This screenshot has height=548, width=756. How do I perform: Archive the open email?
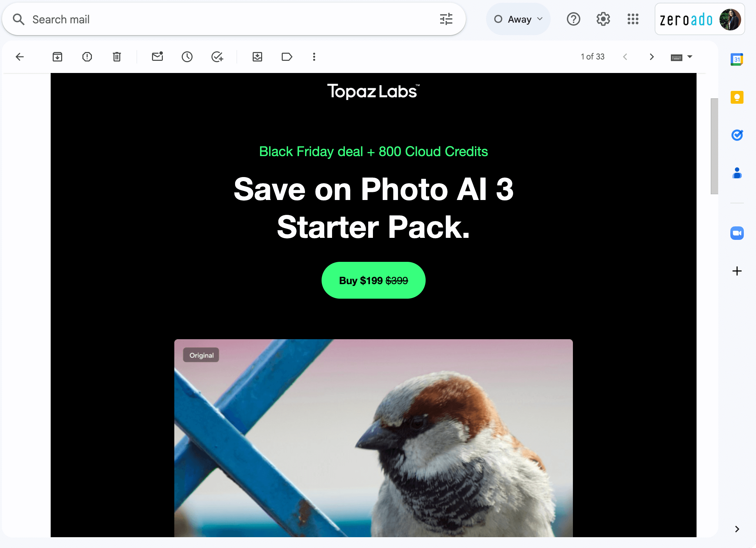pos(57,57)
